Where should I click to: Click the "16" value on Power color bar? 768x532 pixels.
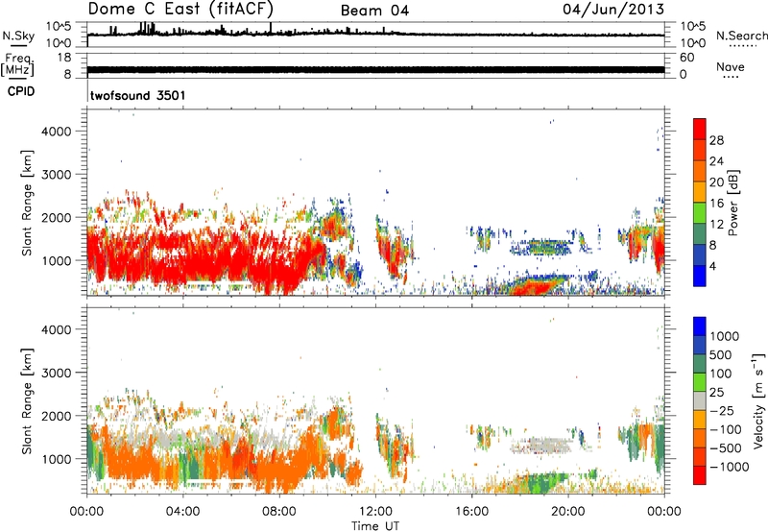click(x=716, y=204)
